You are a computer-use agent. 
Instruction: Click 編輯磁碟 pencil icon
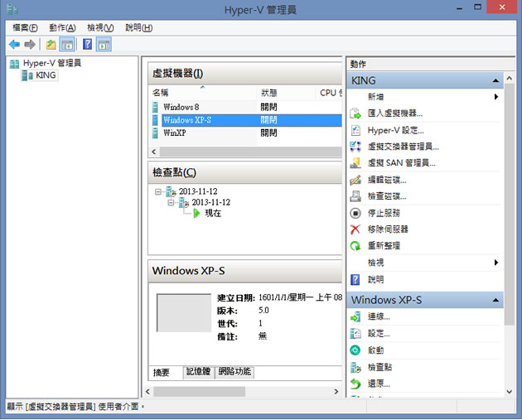coord(355,180)
